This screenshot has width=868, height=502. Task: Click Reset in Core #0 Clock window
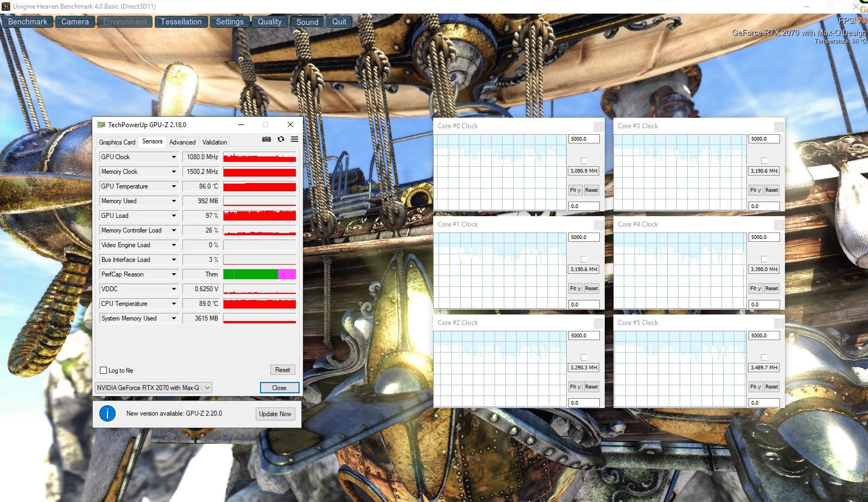(x=592, y=190)
